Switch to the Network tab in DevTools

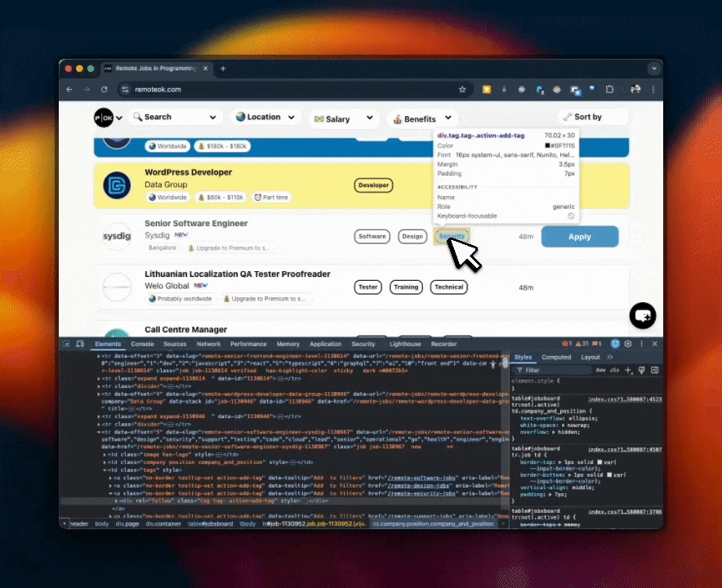pos(208,345)
